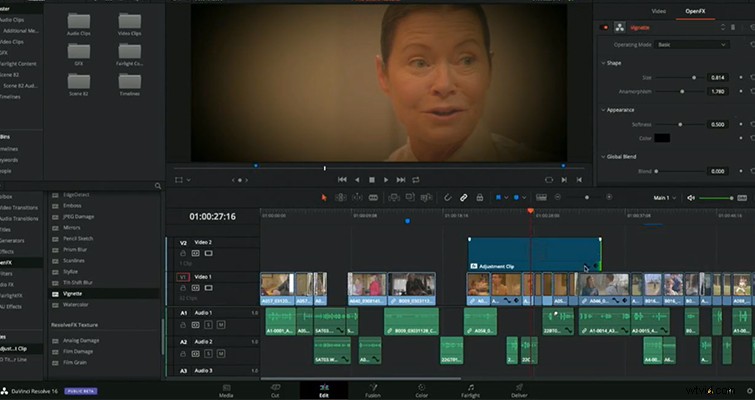Disable the Video 2 track monitor icon
Viewport: 755px width, 400px height.
point(208,253)
